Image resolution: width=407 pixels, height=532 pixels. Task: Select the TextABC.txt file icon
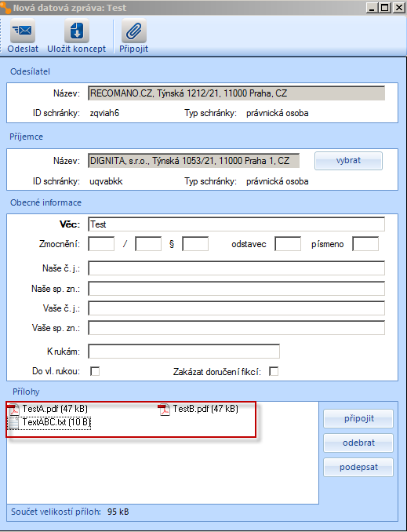pos(13,423)
